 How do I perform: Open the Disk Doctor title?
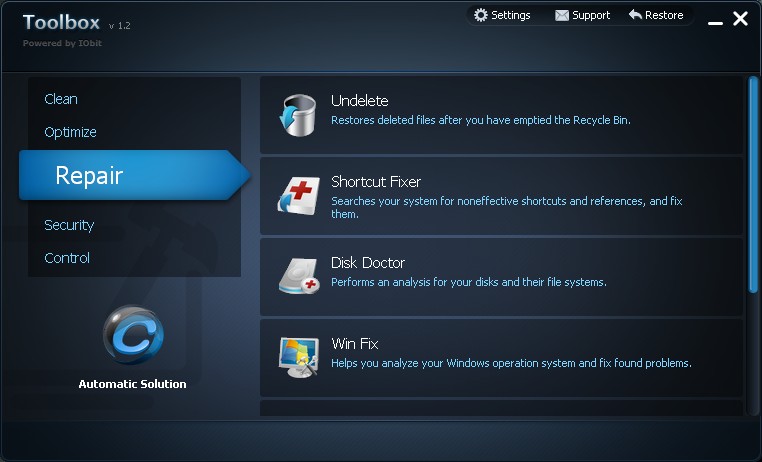[368, 263]
